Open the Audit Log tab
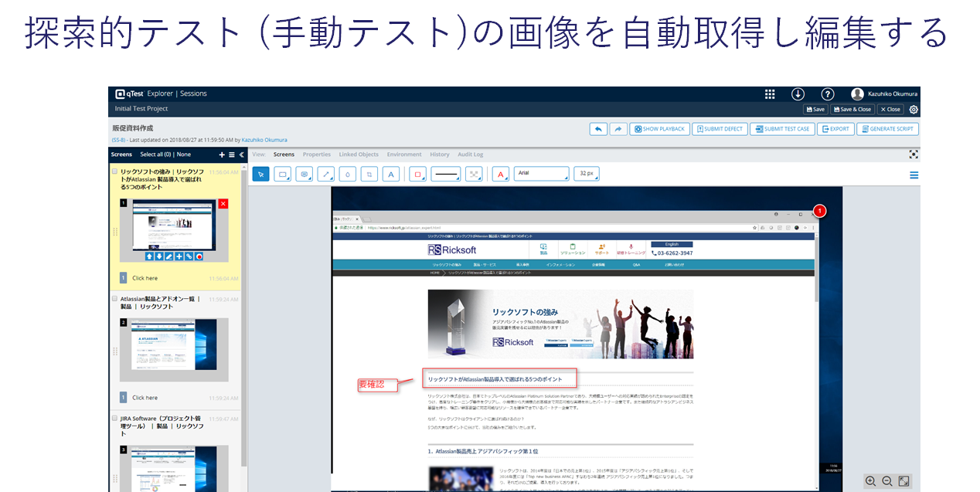The image size is (980, 492). pos(470,154)
